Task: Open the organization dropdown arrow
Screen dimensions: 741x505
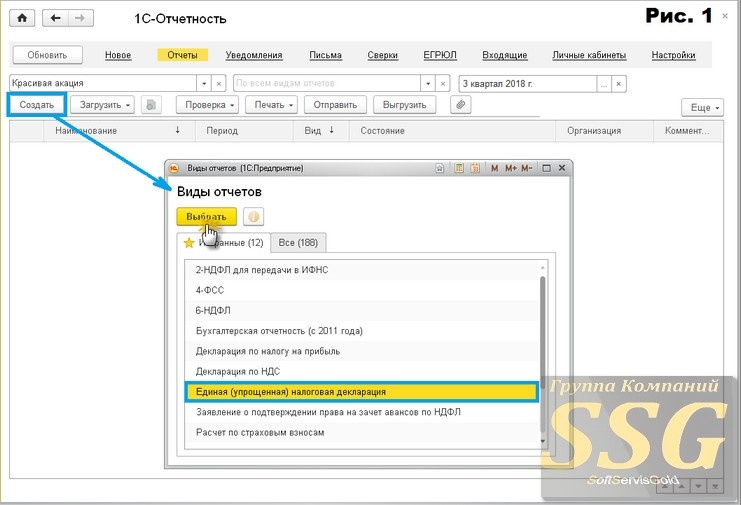Action: [204, 84]
